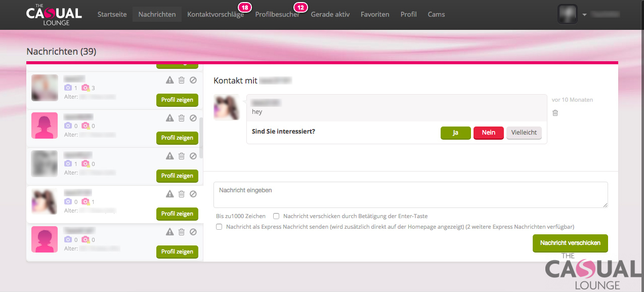Click the warning icon in the bottom conversation row
Viewport: 644px width, 292px height.
(170, 232)
